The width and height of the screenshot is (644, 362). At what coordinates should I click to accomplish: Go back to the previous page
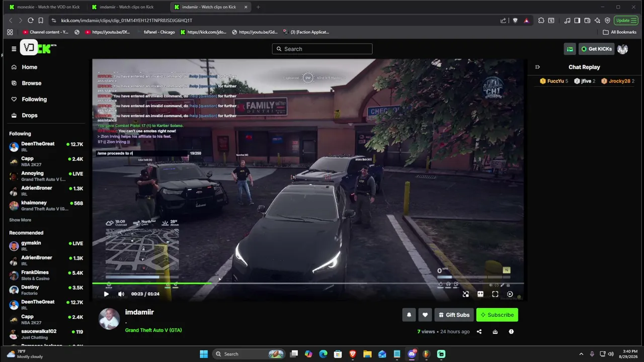point(11,21)
